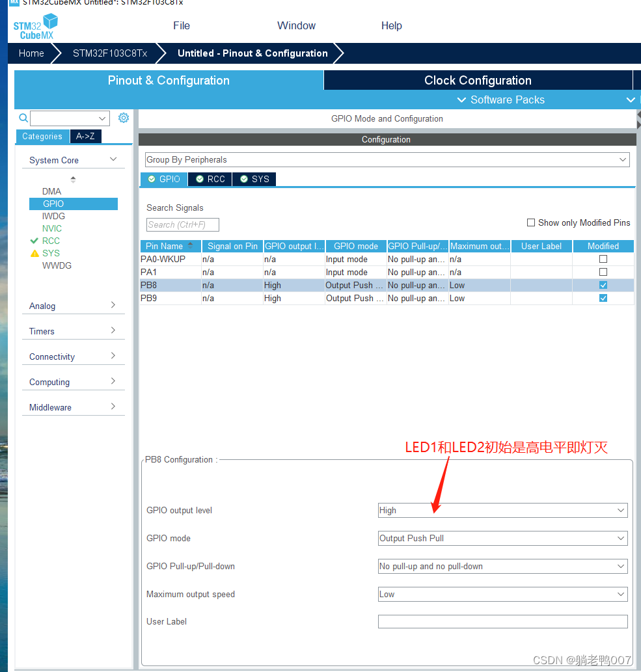The height and width of the screenshot is (672, 641).
Task: Expand the Software Packs menu
Action: point(501,100)
